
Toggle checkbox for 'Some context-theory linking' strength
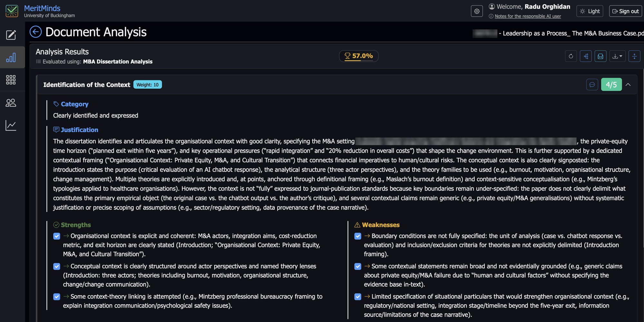[57, 297]
